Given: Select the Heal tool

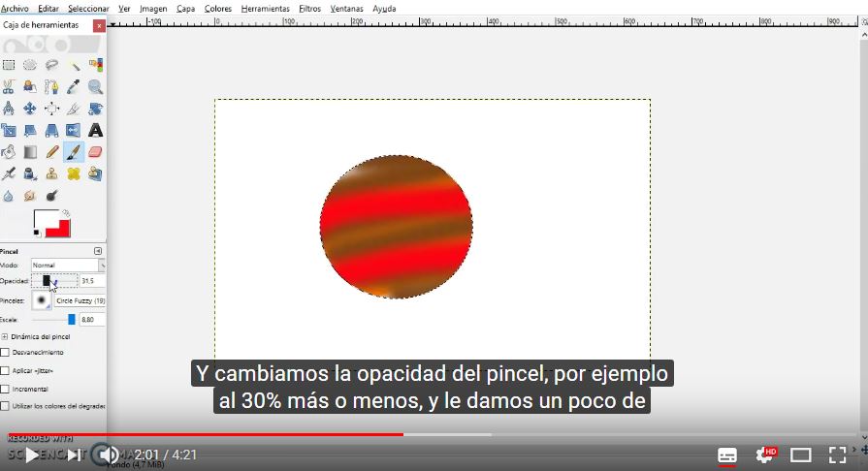Looking at the screenshot, I should pos(74,173).
